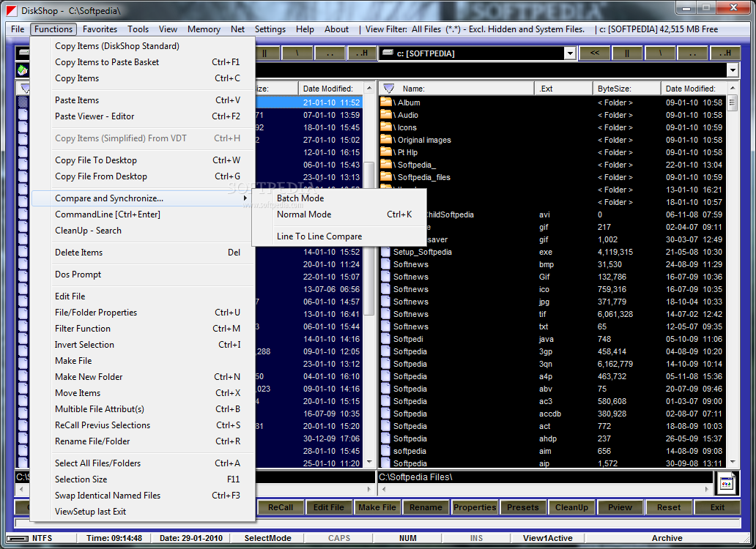Open the c: [SOFTPEDIA] drive dropdown
The image size is (756, 549).
coord(570,53)
